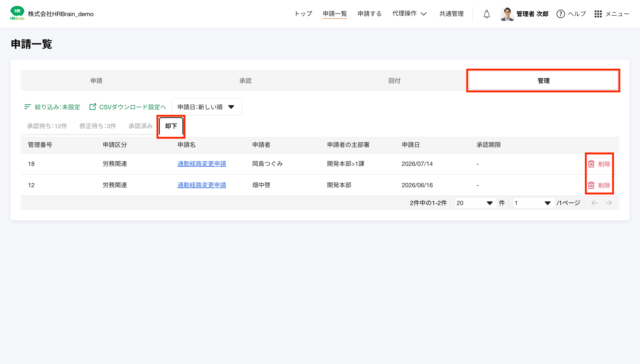Select 申請一覧 in top navigation

tap(335, 13)
